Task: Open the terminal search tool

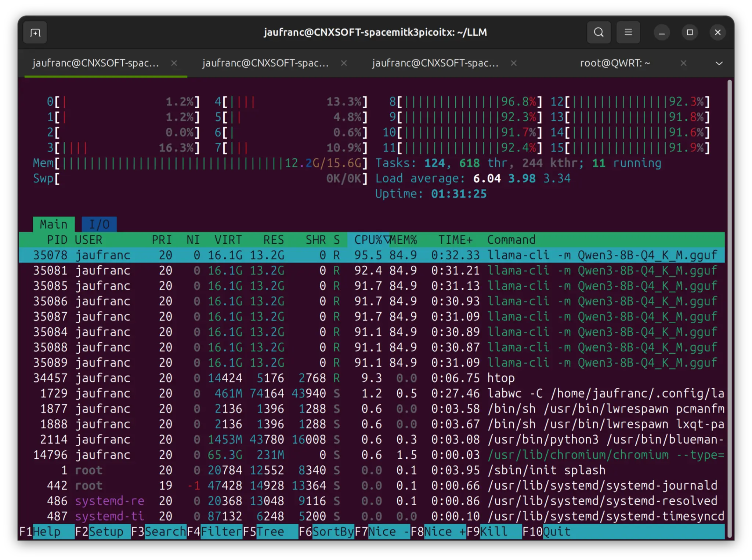Action: point(599,32)
